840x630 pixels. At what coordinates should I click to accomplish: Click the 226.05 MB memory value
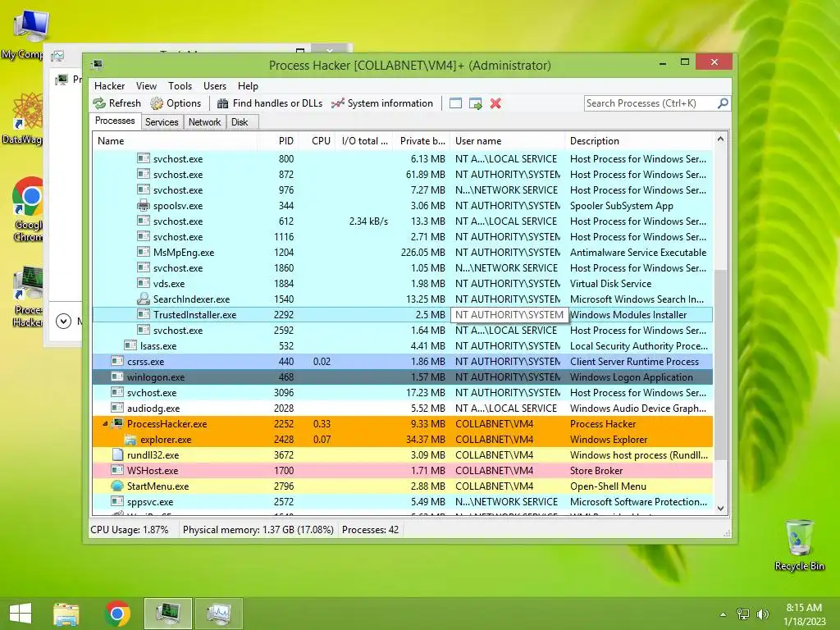423,253
